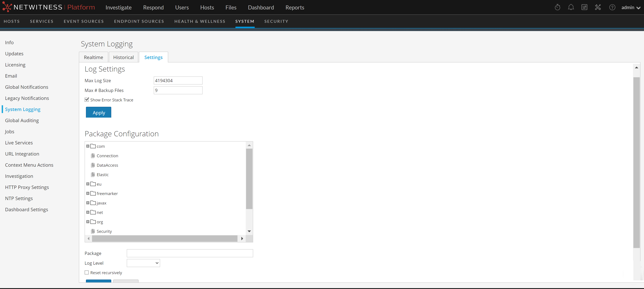Open the admin tools wrench icon
Screen dimensions: 644x289
[x=598, y=7]
